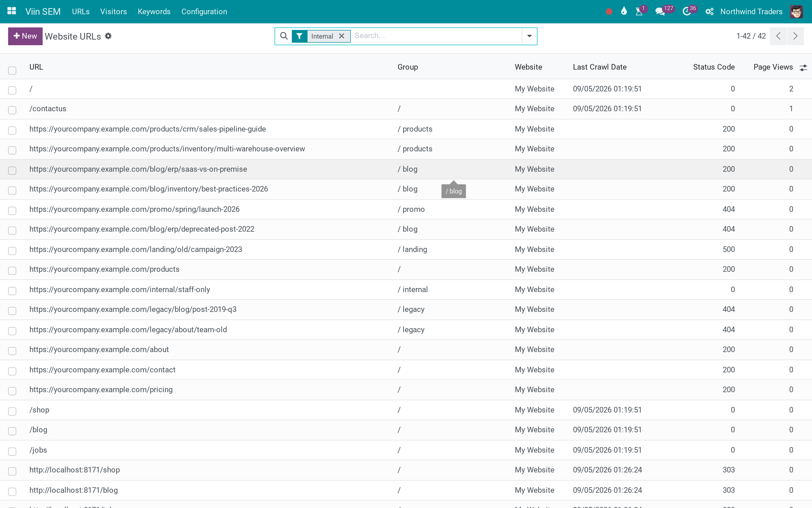The width and height of the screenshot is (812, 508).
Task: Sort by the Status Code column header
Action: point(714,67)
